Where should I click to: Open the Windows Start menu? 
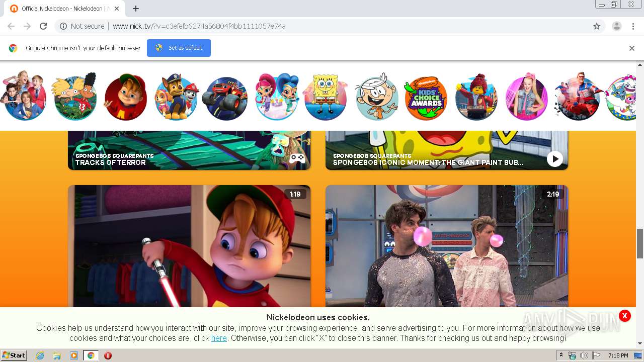14,355
